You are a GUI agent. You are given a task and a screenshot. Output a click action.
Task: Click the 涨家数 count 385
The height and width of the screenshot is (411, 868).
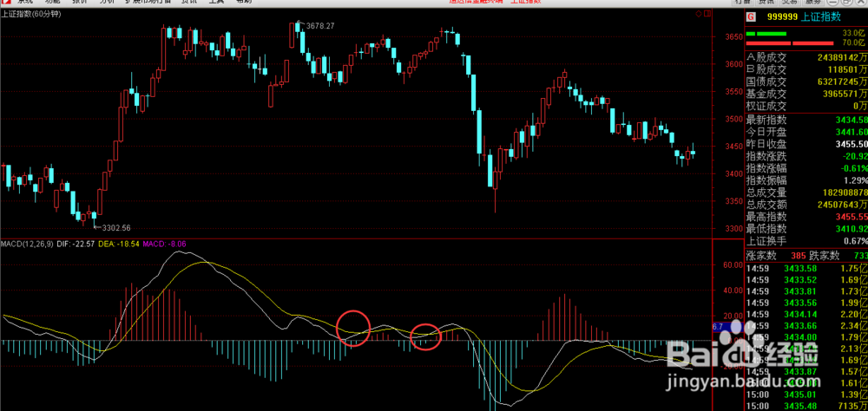[799, 256]
